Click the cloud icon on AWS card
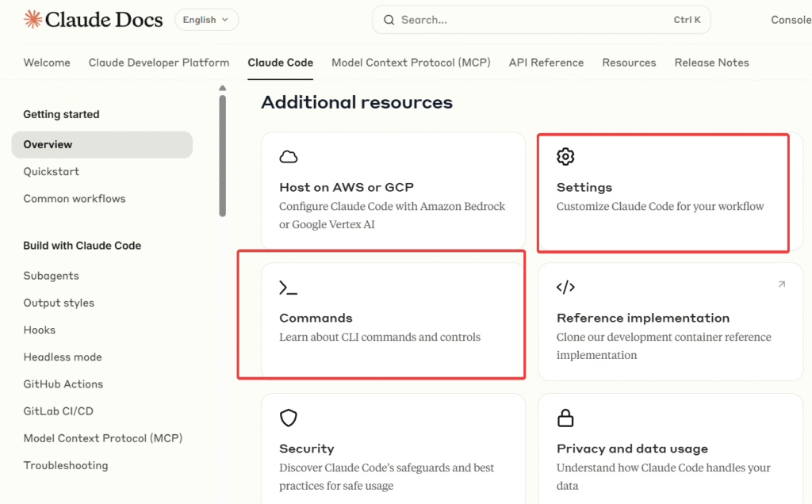Screen dimensions: 812x504 (289, 157)
